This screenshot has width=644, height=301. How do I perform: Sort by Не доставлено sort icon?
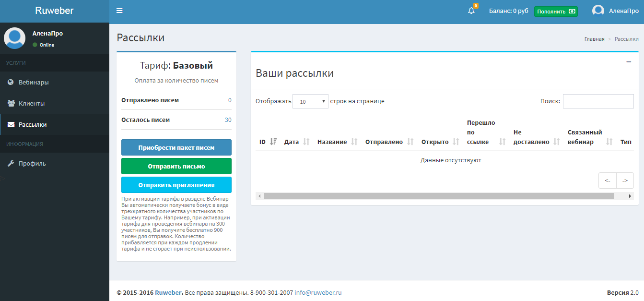(557, 142)
